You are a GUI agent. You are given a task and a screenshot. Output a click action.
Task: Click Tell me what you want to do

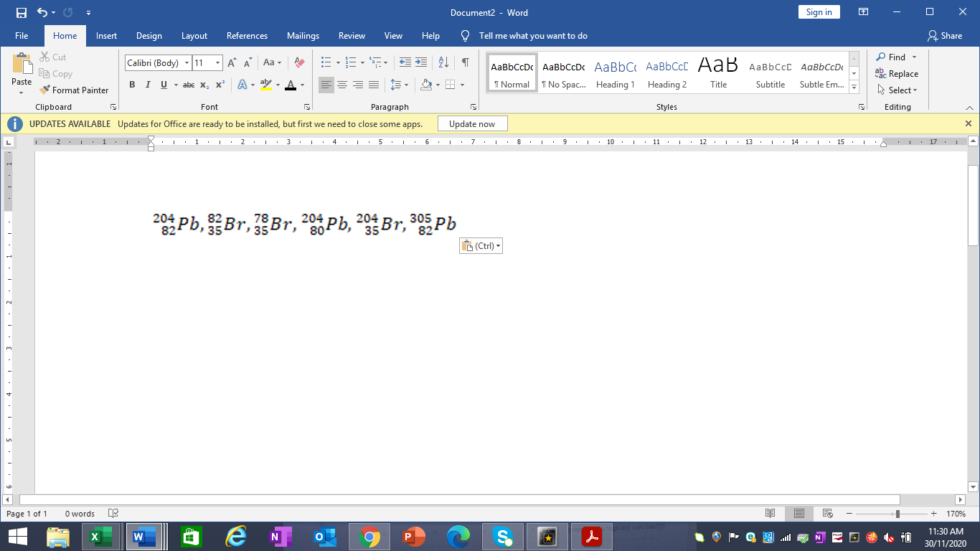pos(533,36)
